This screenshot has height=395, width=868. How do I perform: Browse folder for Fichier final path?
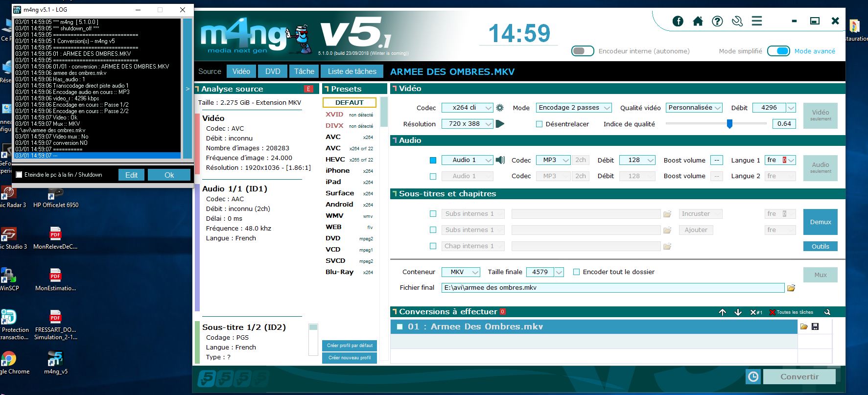791,288
